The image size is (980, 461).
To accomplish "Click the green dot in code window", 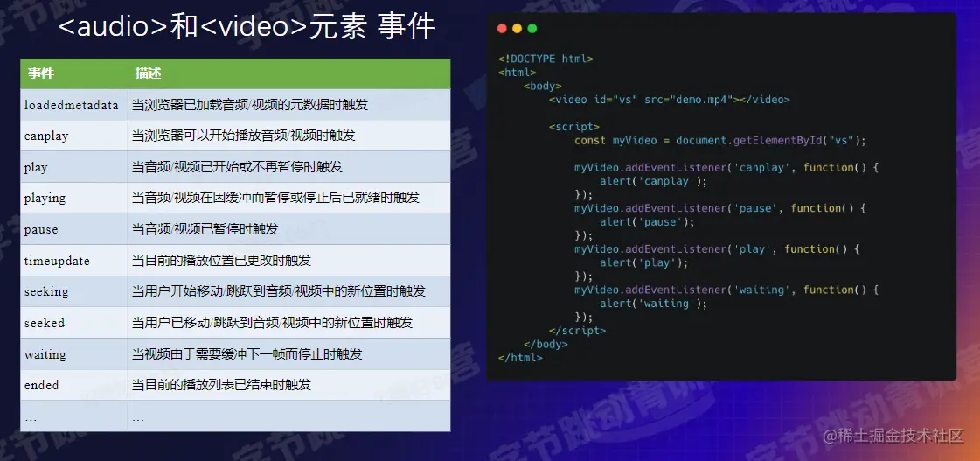I will pyautogui.click(x=532, y=29).
